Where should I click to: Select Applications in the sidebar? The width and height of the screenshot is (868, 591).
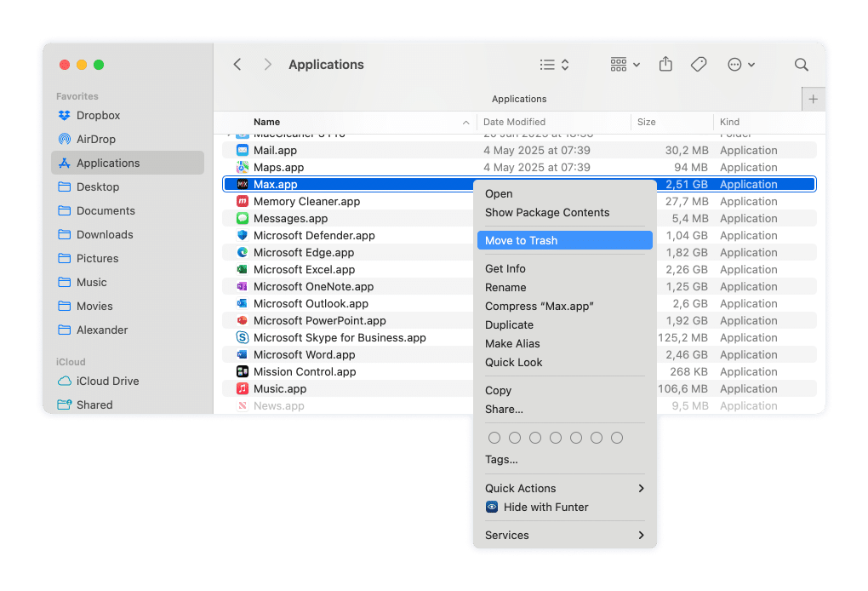[x=128, y=163]
